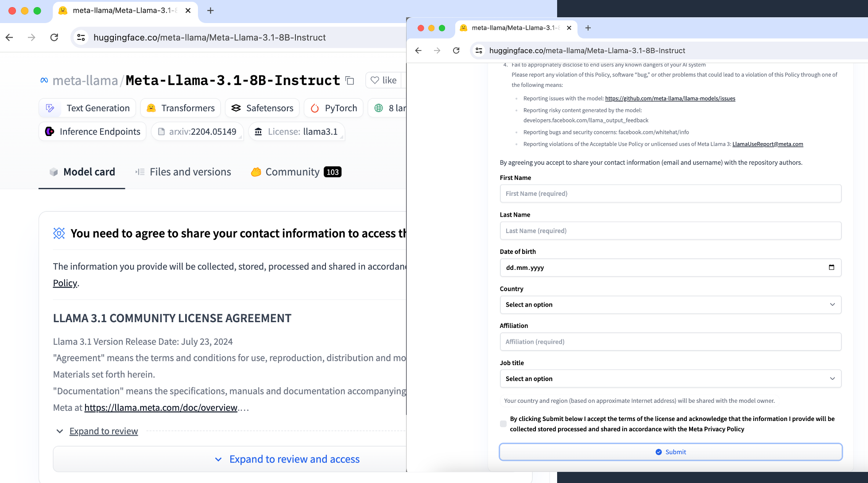The width and height of the screenshot is (868, 483).
Task: Check the accept license terms checkbox
Action: [503, 424]
